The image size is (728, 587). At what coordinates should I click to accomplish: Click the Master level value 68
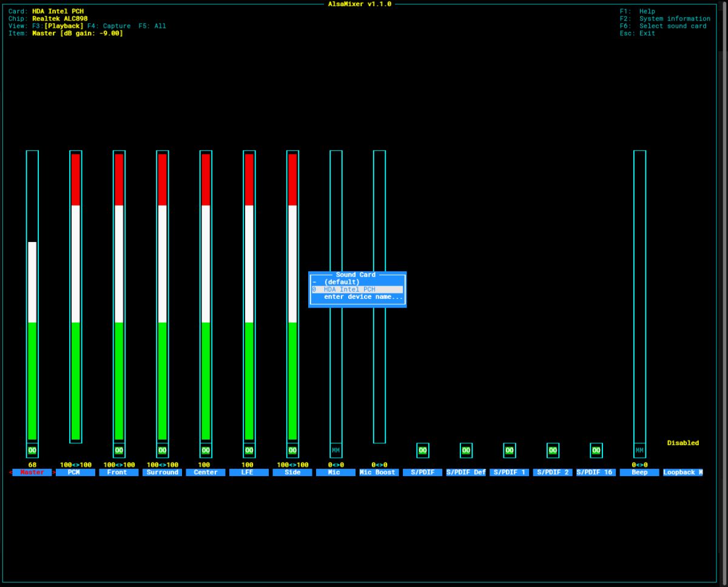click(x=32, y=465)
